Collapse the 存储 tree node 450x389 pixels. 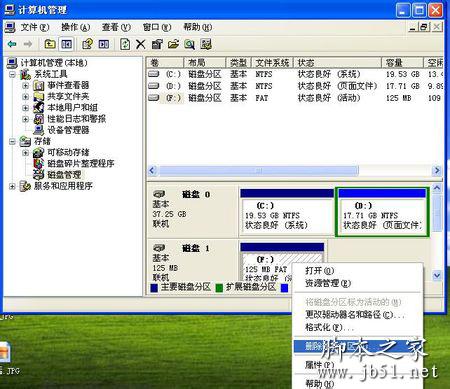(x=12, y=141)
